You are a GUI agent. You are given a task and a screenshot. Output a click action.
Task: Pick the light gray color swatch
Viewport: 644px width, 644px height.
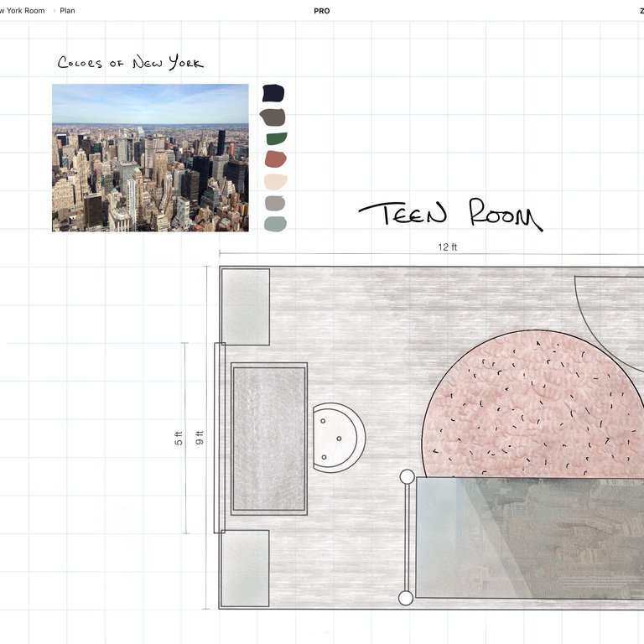(x=275, y=203)
